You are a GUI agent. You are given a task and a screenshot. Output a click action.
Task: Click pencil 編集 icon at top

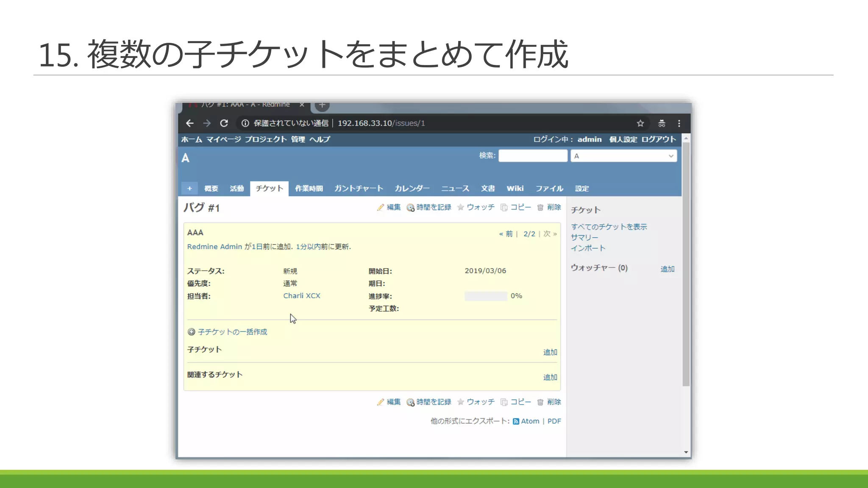click(x=381, y=207)
